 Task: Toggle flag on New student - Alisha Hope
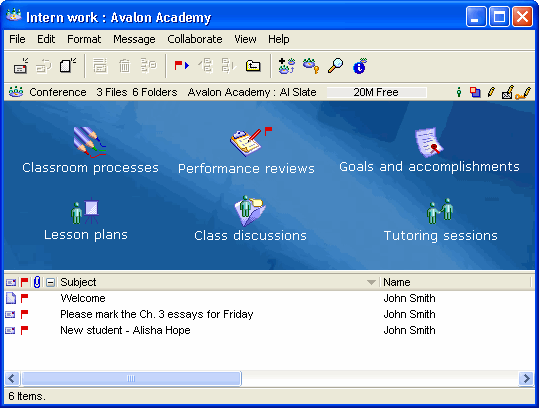24,330
